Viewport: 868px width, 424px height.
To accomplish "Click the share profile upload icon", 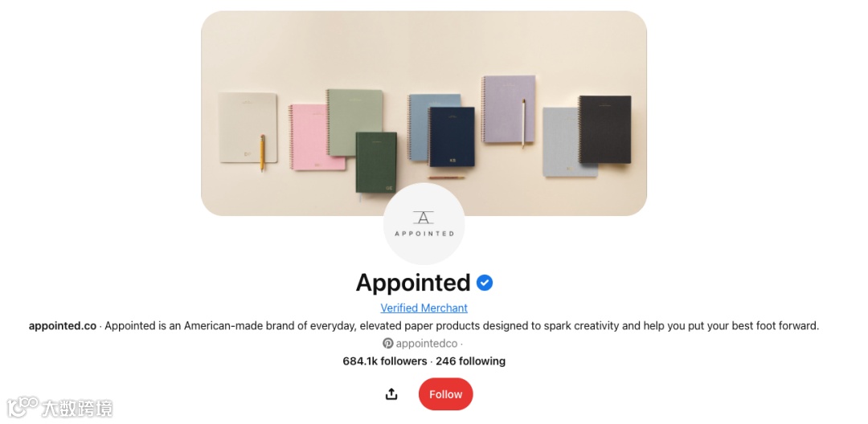I will [391, 394].
